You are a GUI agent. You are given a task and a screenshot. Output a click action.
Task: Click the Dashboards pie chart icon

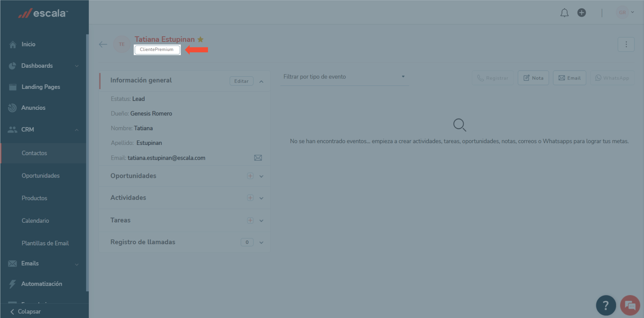[12, 66]
